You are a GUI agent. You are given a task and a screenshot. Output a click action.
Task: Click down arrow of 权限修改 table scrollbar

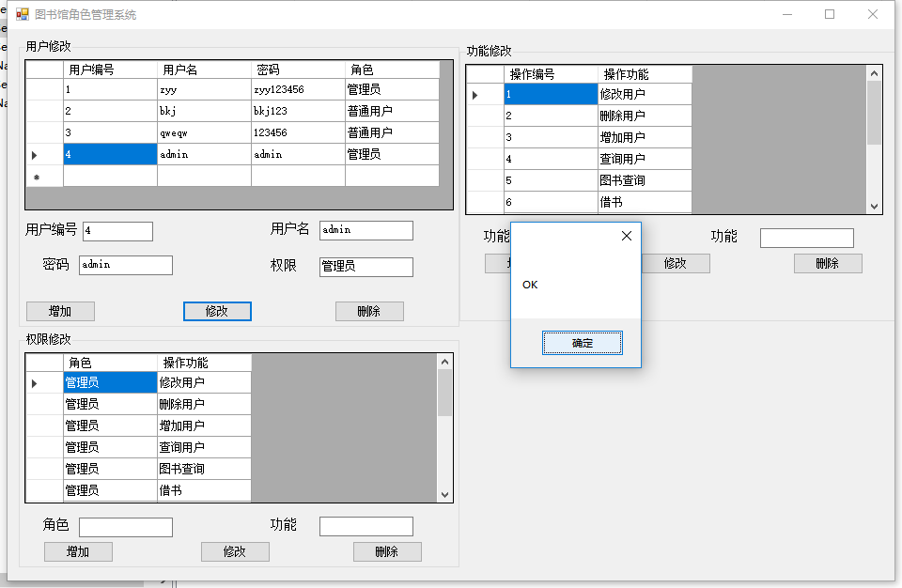444,494
